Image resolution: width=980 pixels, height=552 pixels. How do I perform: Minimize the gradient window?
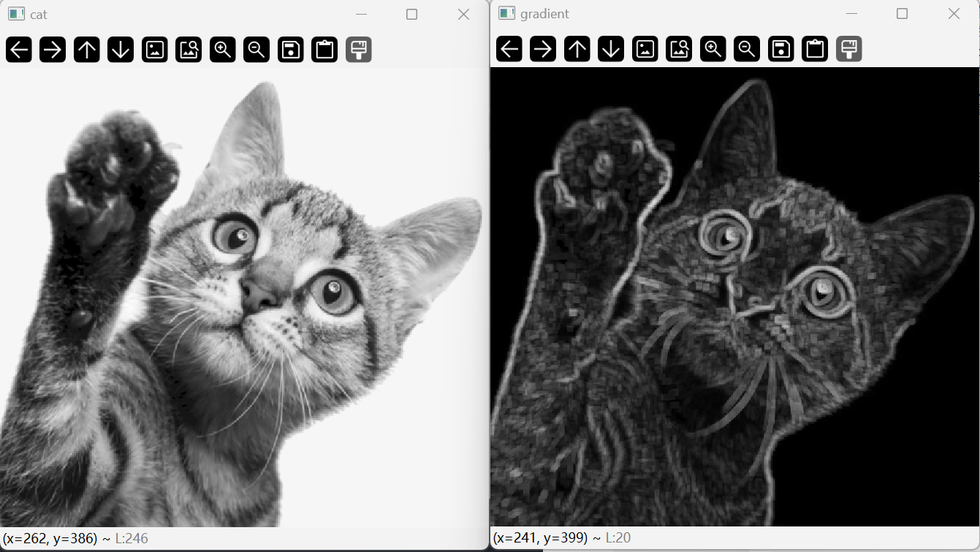[851, 13]
